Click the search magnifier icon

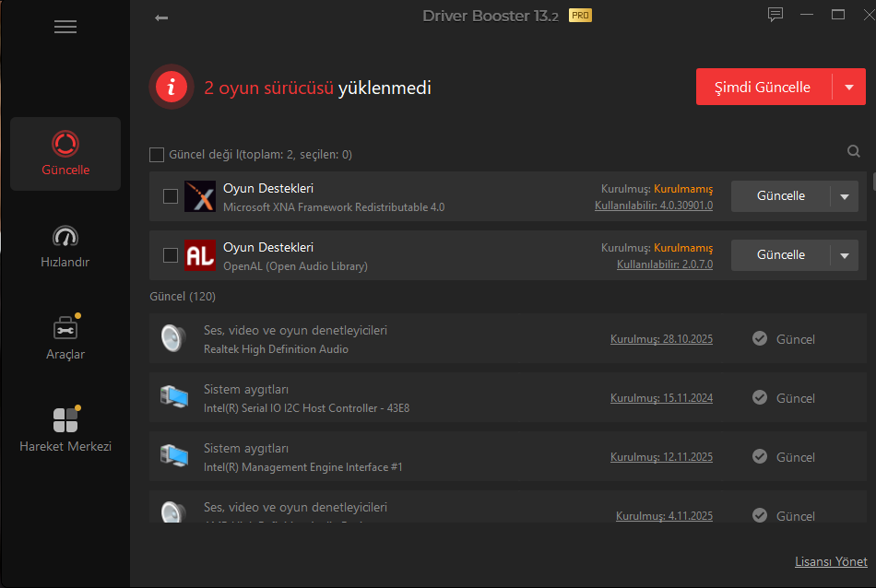click(x=853, y=151)
